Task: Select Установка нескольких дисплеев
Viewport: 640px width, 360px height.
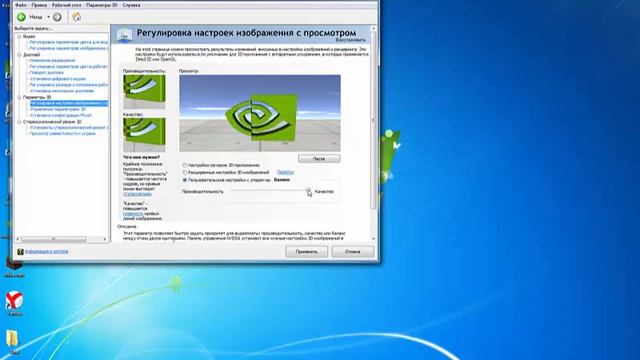Action: pos(61,91)
